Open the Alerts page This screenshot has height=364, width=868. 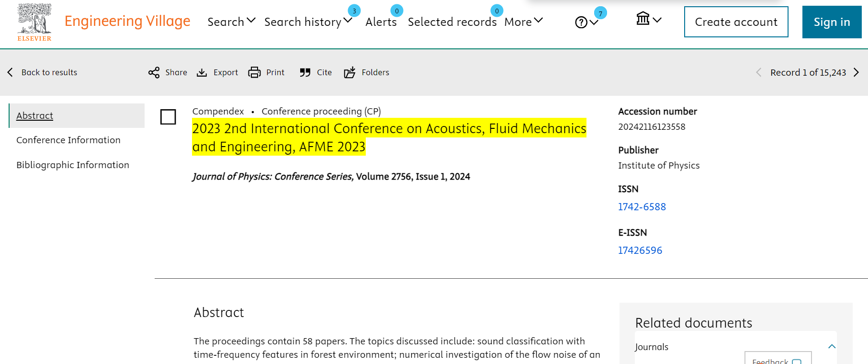[381, 22]
